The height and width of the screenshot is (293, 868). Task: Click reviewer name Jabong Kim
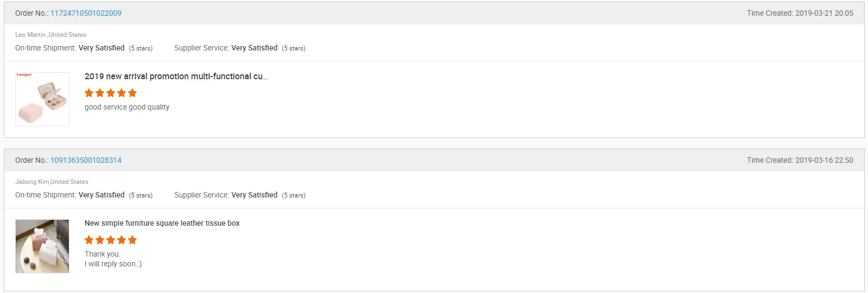pos(32,182)
